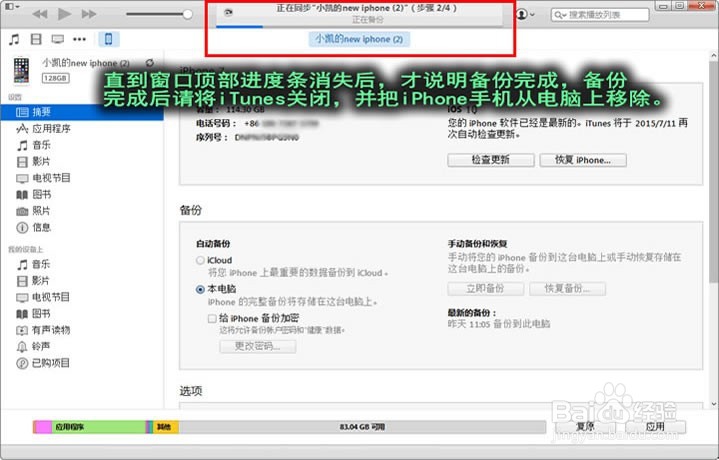Viewport: 719px width, 460px height.
Task: Click the fast forward next button
Action: (x=88, y=14)
